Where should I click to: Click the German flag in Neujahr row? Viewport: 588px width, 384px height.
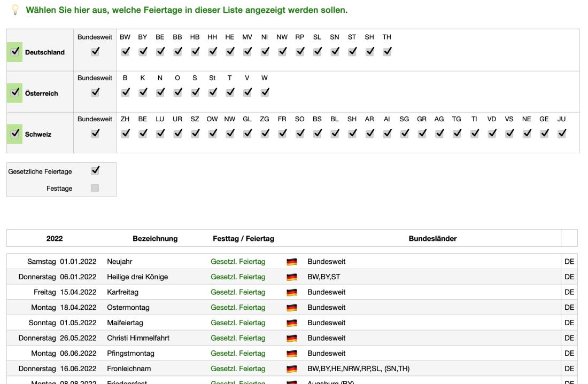[x=291, y=262]
